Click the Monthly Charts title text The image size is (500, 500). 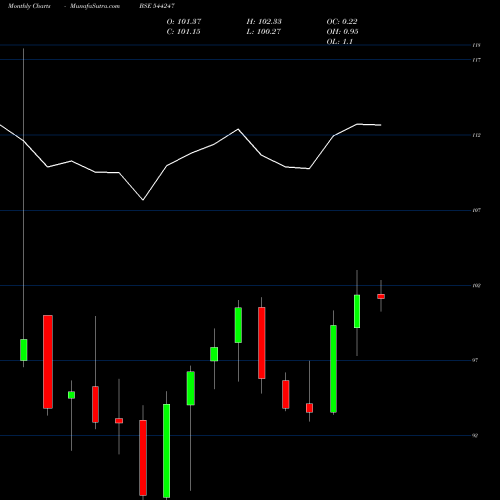click(x=29, y=6)
